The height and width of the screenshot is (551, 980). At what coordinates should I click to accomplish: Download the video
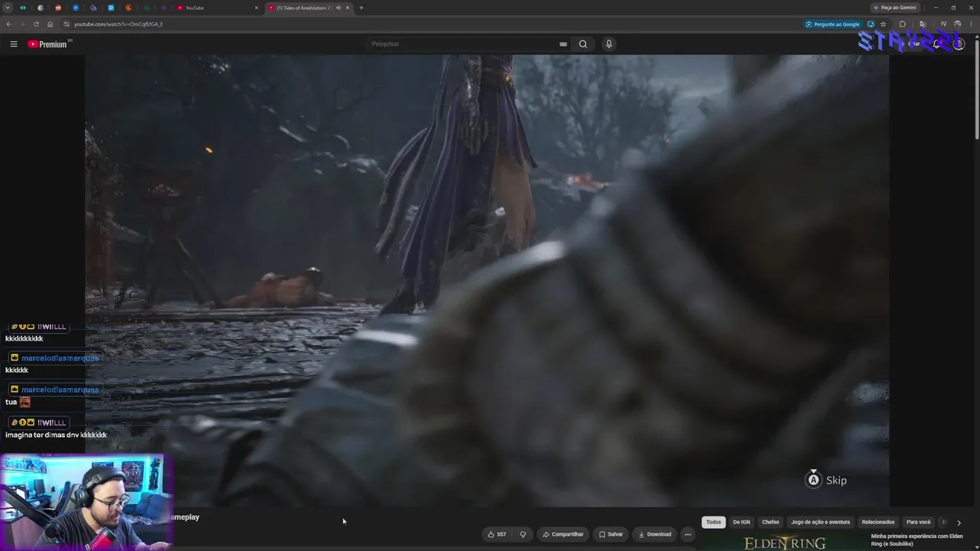tap(655, 534)
